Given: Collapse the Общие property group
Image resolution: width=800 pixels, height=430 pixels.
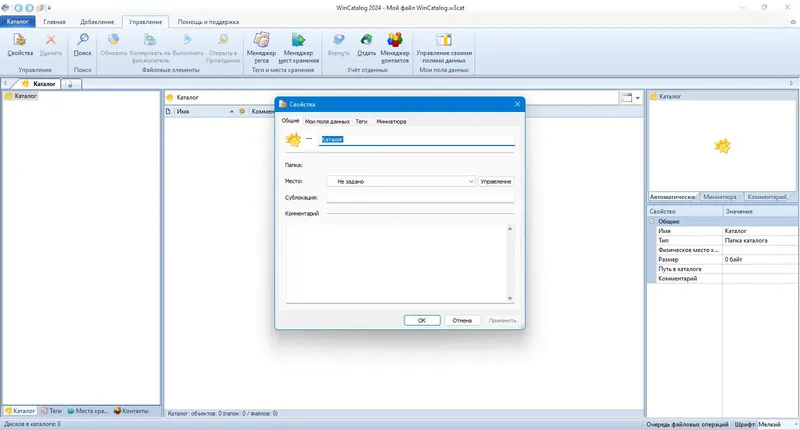Looking at the screenshot, I should (652, 221).
